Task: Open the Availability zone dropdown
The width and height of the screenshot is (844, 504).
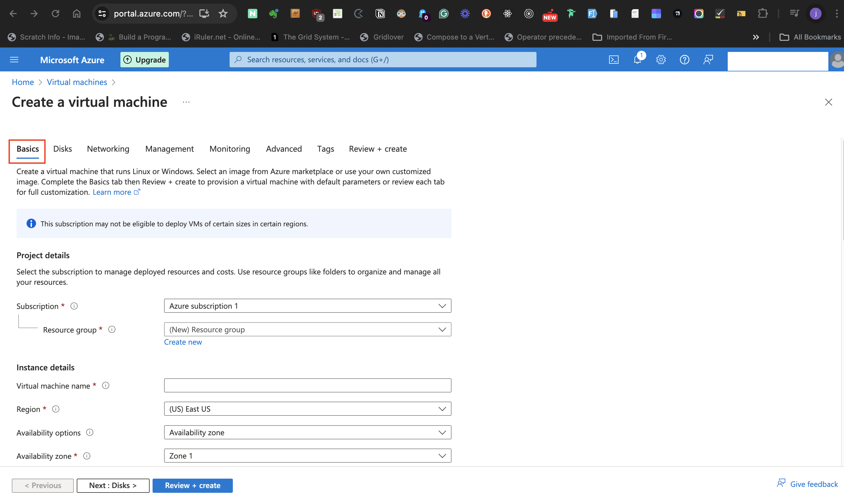Action: coord(307,456)
